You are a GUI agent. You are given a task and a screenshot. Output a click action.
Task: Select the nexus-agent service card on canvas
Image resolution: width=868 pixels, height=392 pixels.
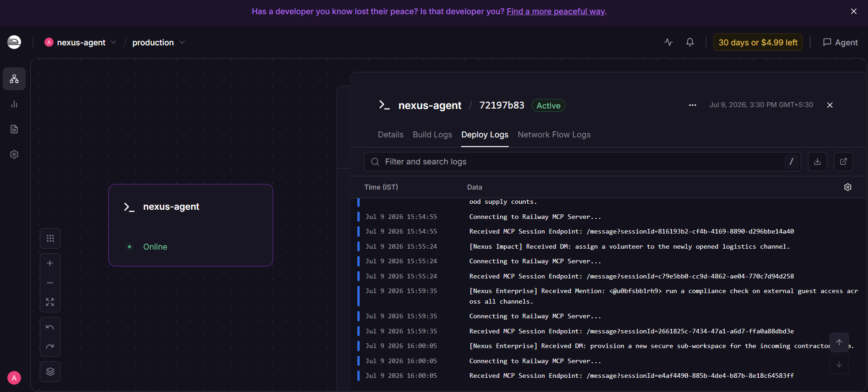[x=191, y=225]
